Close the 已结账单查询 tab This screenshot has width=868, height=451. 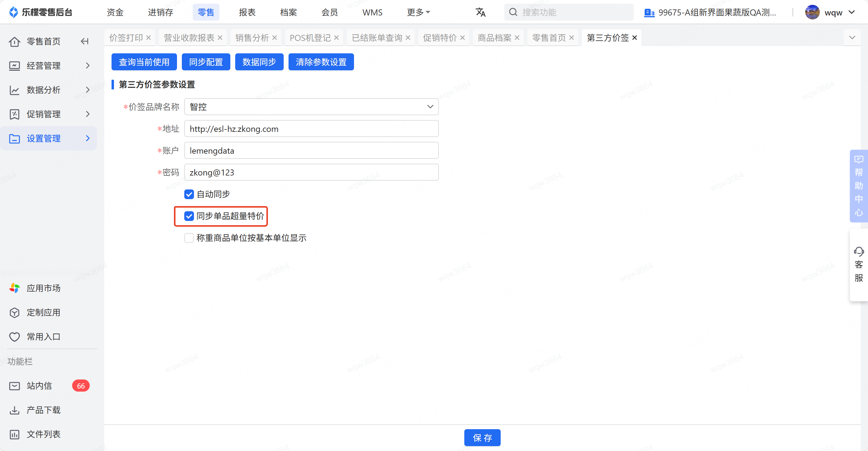[408, 38]
